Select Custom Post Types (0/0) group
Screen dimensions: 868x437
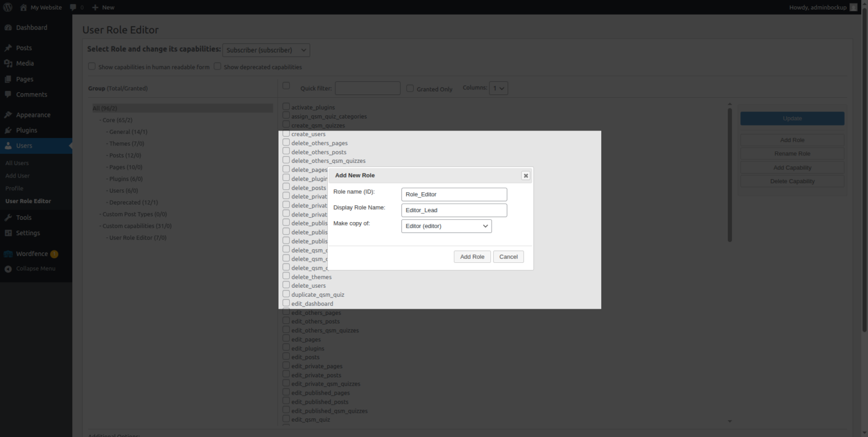[x=133, y=214]
